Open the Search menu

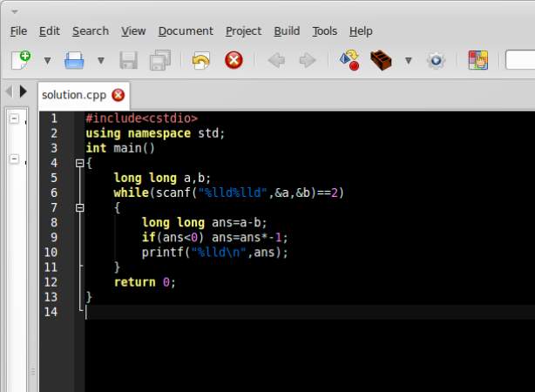(91, 31)
